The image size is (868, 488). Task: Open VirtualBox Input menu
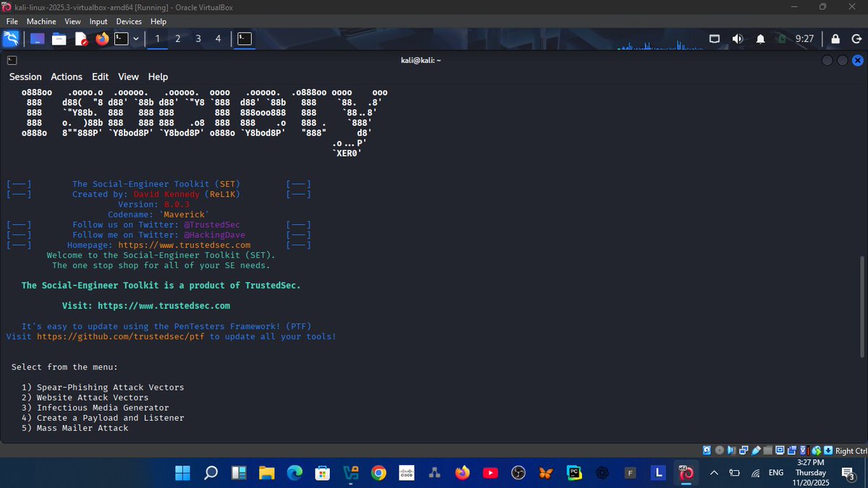click(99, 22)
